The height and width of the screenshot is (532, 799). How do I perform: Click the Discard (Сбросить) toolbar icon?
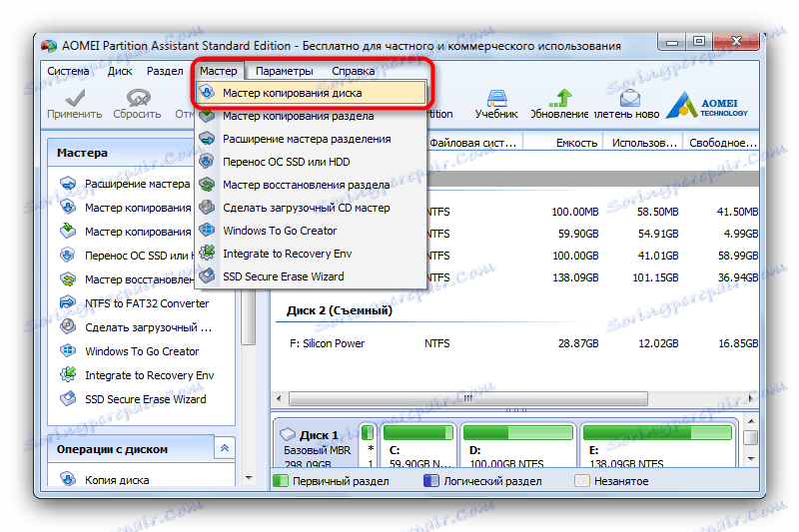[138, 97]
